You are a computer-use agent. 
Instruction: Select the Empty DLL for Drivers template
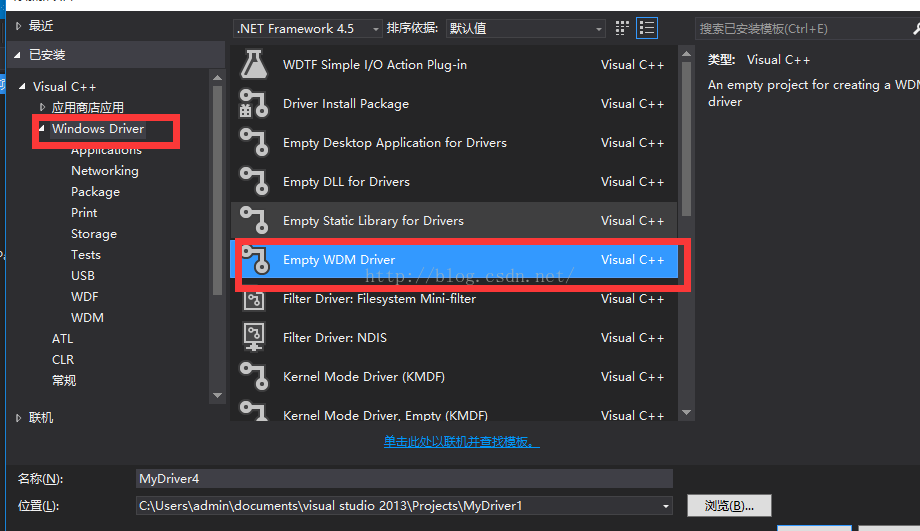pos(454,181)
